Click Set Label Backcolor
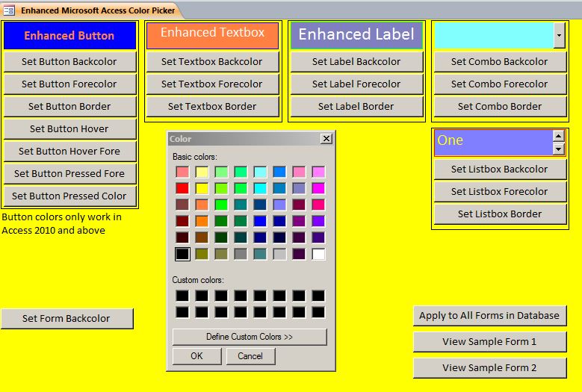This screenshot has width=582, height=392. [356, 61]
